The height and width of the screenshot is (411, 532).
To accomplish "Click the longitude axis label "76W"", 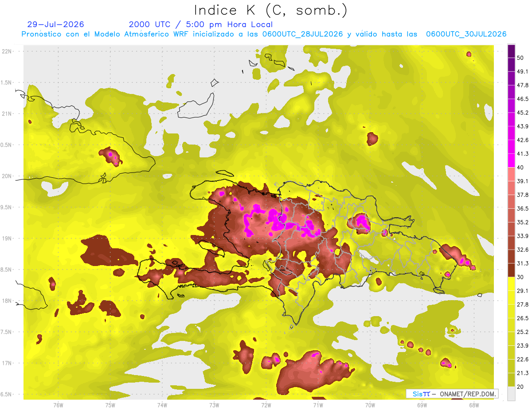I will [x=58, y=405].
